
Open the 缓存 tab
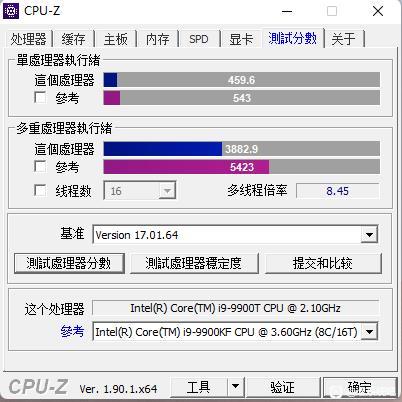click(73, 39)
